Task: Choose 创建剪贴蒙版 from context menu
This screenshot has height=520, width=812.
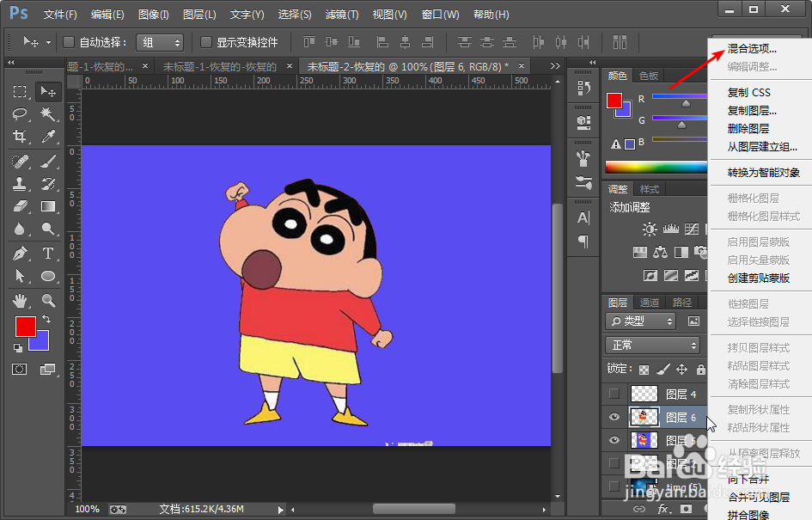Action: point(758,278)
